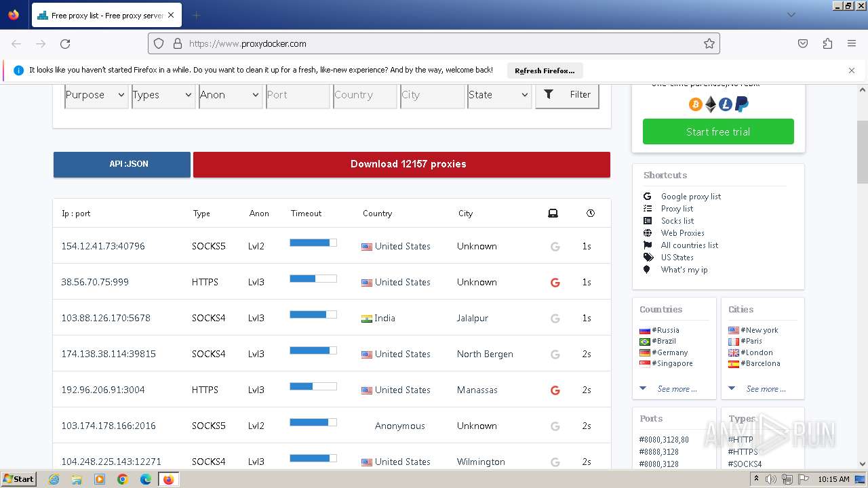Open the Firefox hamburger menu
The image size is (868, 488).
pyautogui.click(x=852, y=43)
